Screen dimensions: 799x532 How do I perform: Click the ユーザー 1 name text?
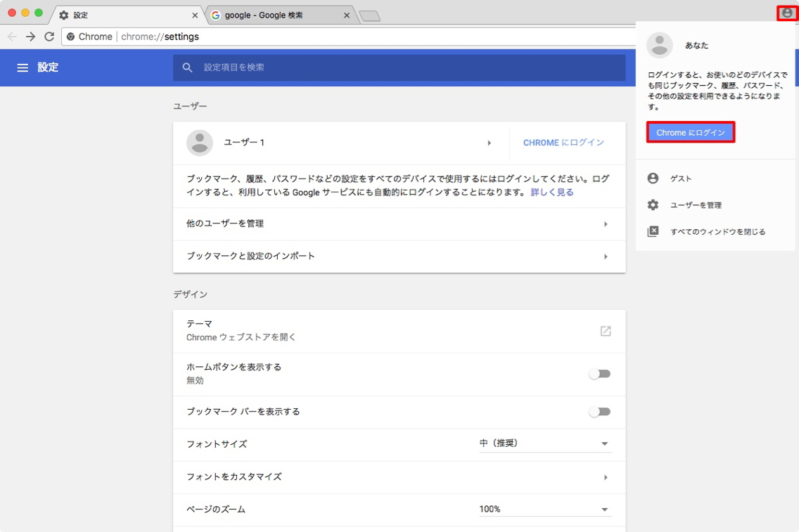click(x=244, y=143)
